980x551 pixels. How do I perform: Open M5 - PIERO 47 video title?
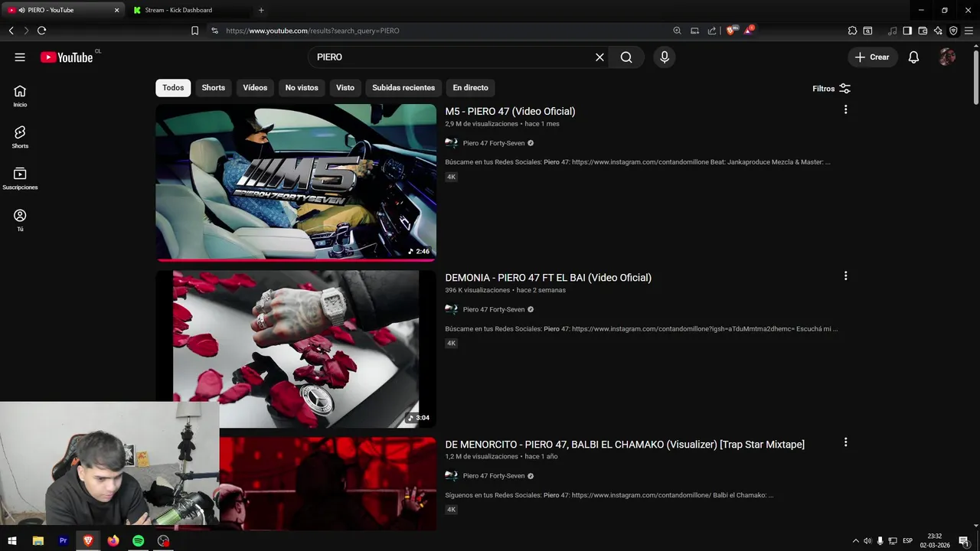pos(510,112)
